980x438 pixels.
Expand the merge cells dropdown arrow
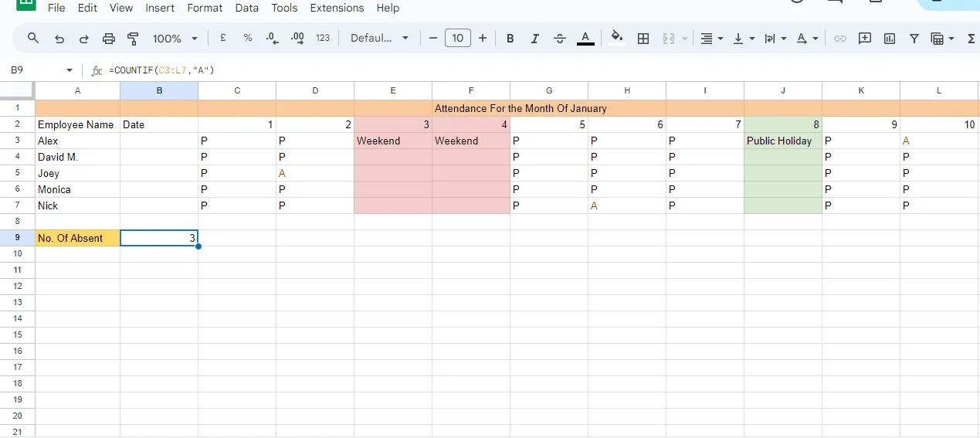684,38
